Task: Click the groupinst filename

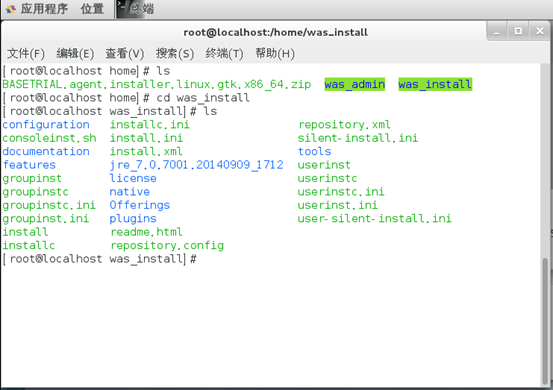Action: [32, 178]
